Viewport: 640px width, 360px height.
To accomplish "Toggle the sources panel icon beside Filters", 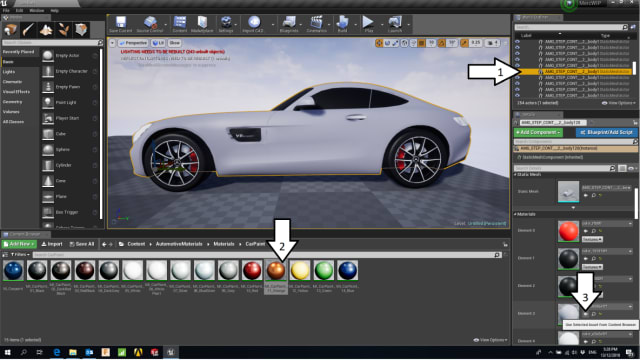I will click(5, 255).
